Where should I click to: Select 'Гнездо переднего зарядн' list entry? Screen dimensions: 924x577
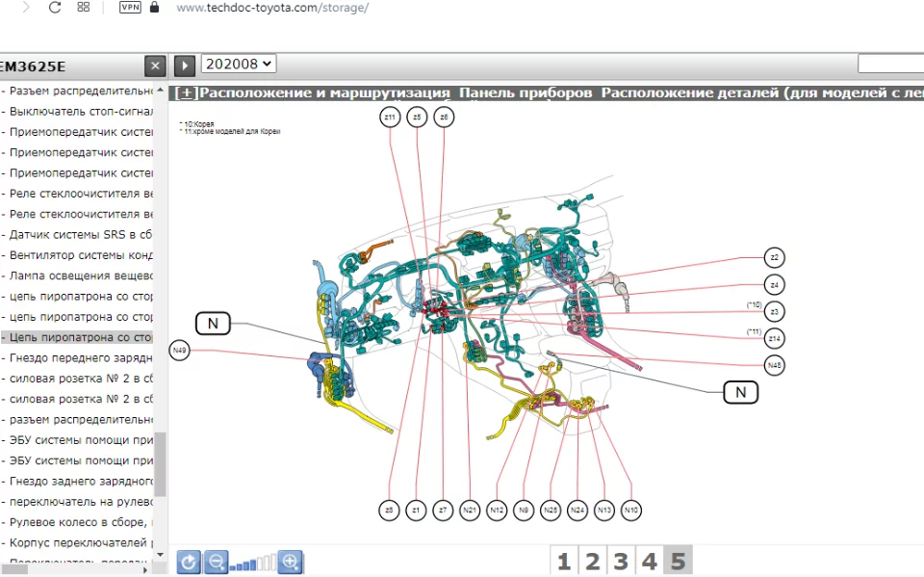click(77, 358)
